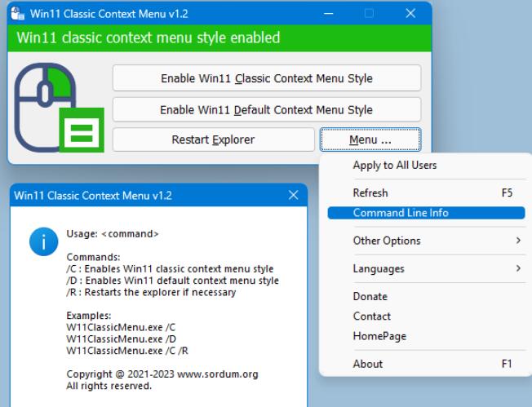The width and height of the screenshot is (532, 407).
Task: Click the green status banner text
Action: click(149, 38)
